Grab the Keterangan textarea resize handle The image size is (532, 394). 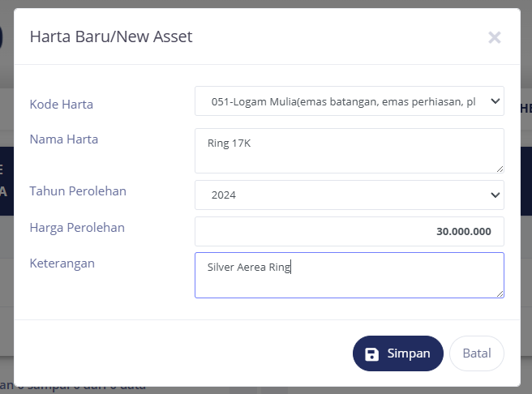pyautogui.click(x=500, y=293)
